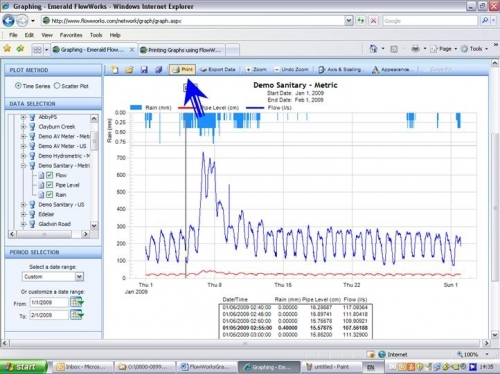
Task: Uncheck the Flow checkbox
Action: (50, 175)
